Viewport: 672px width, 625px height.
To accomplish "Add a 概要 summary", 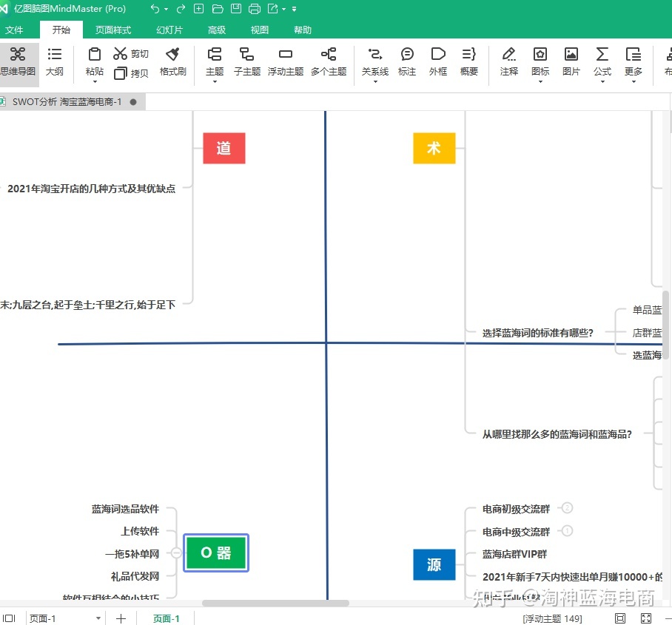I will (x=469, y=61).
